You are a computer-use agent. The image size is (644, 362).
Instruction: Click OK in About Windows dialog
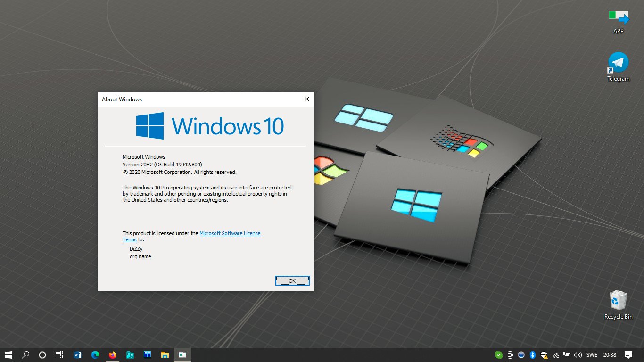click(292, 280)
